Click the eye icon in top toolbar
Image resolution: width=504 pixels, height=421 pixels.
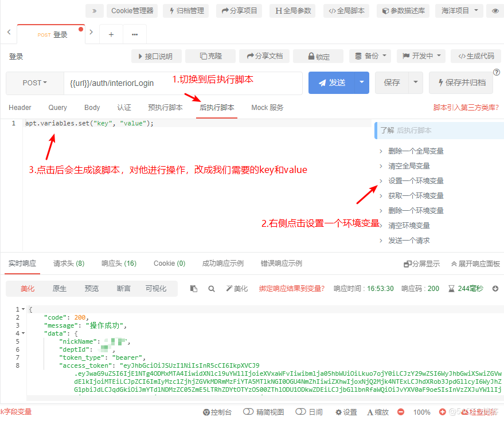(495, 11)
